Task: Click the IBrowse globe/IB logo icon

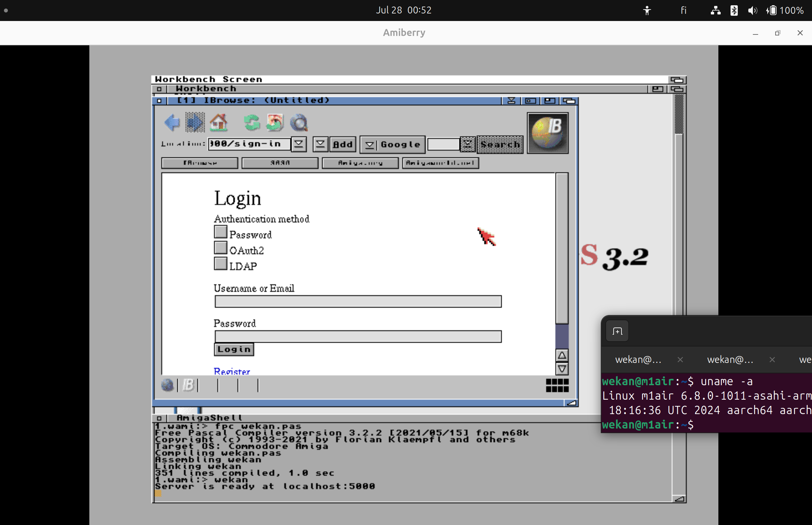Action: pos(548,132)
